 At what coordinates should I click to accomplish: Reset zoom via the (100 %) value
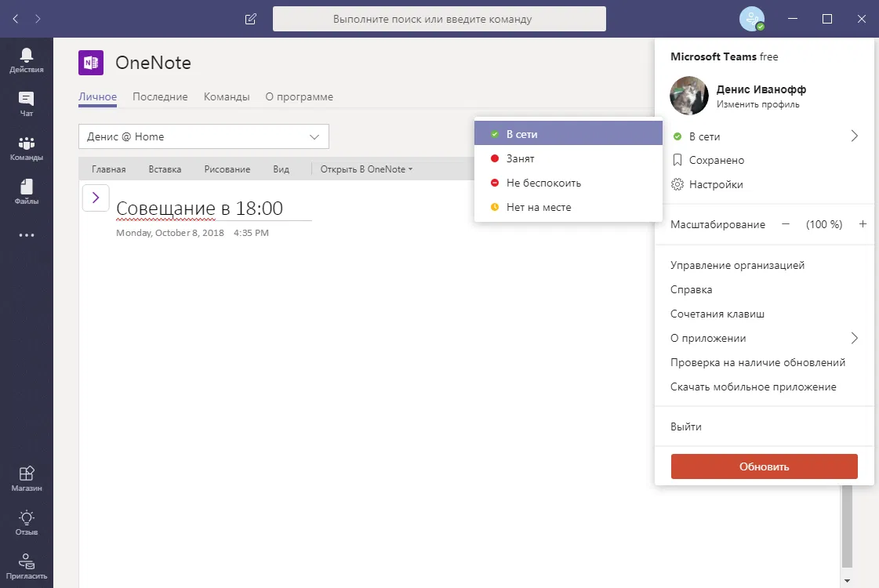coord(823,224)
